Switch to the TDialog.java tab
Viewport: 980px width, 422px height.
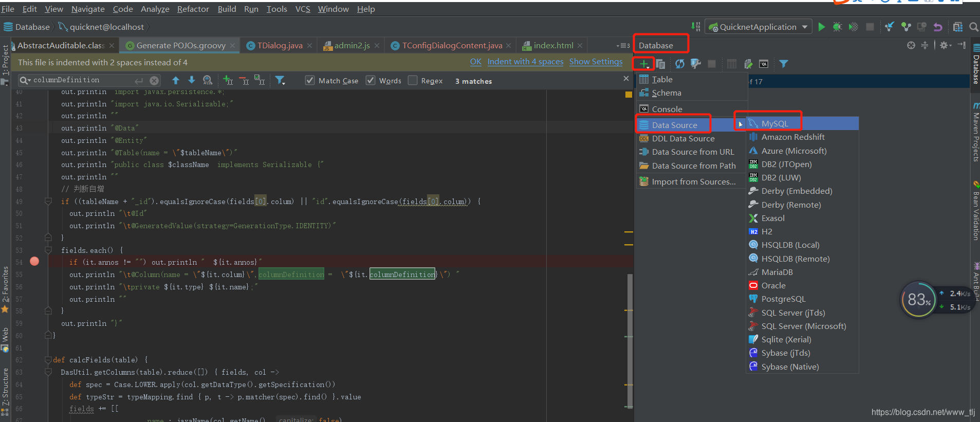pos(279,45)
